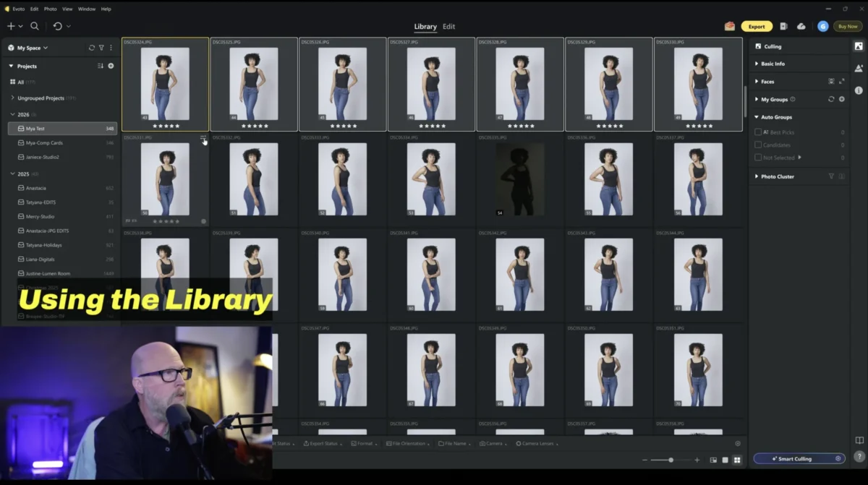
Task: Refresh My Groups with sync icon
Action: [x=831, y=99]
